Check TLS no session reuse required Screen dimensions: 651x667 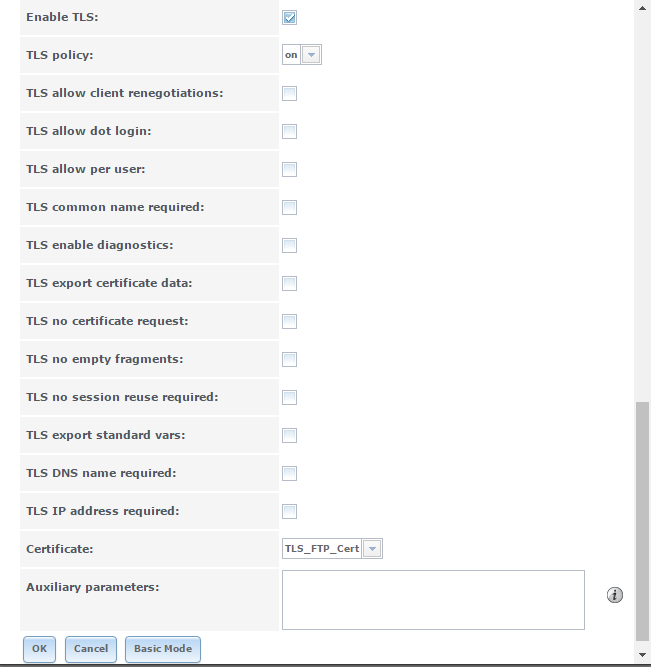click(x=289, y=397)
